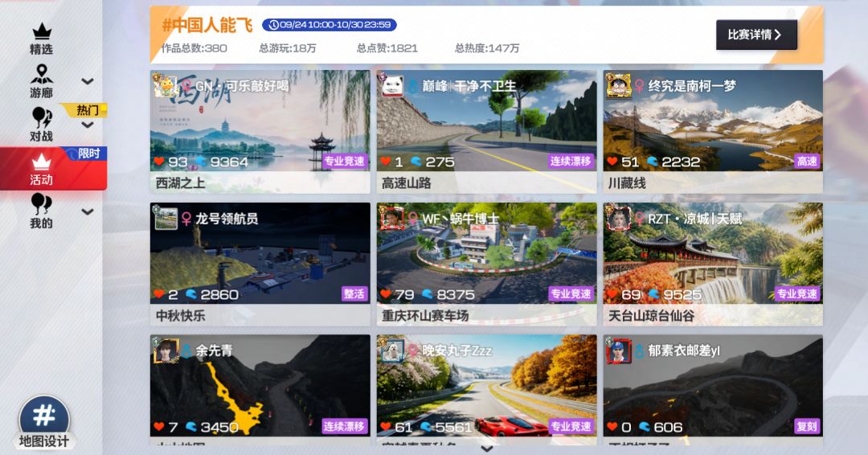Open the 游廊 map pin section
This screenshot has width=868, height=455.
[42, 81]
